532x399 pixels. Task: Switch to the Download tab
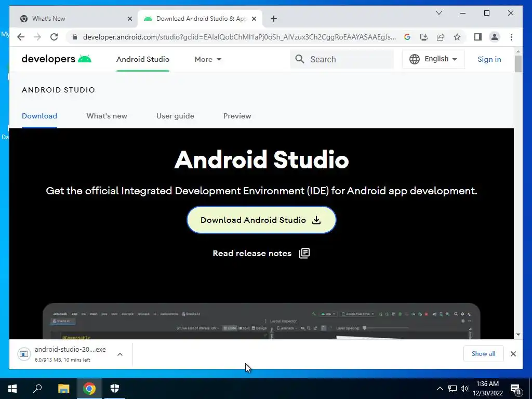(39, 116)
